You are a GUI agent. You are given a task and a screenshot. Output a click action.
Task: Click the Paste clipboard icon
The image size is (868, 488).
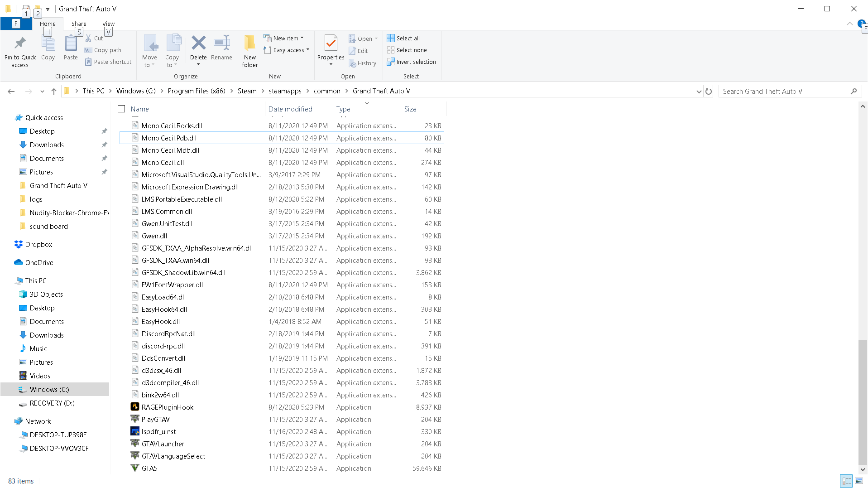click(x=71, y=43)
